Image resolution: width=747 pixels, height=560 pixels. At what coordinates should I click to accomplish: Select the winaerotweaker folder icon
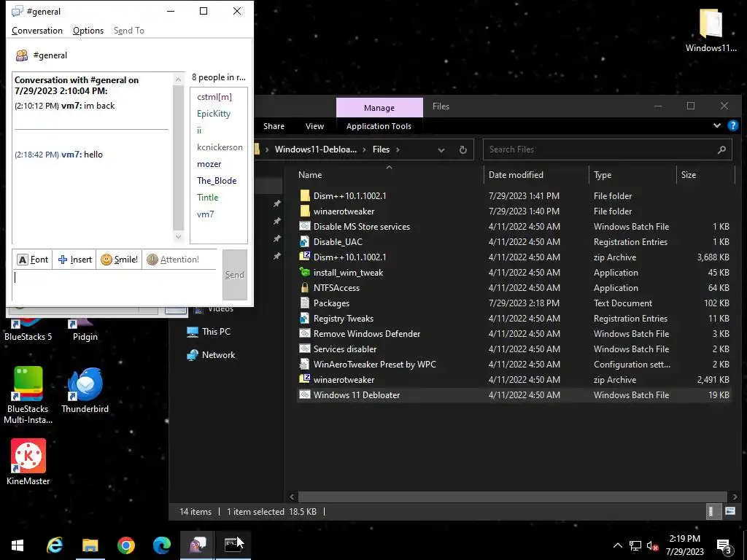(x=305, y=211)
